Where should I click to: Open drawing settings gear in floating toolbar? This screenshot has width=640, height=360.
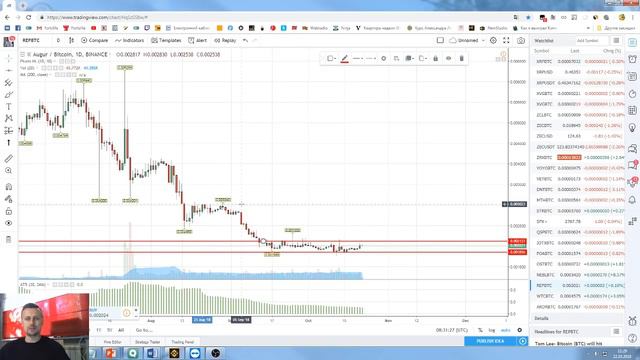coord(384,59)
